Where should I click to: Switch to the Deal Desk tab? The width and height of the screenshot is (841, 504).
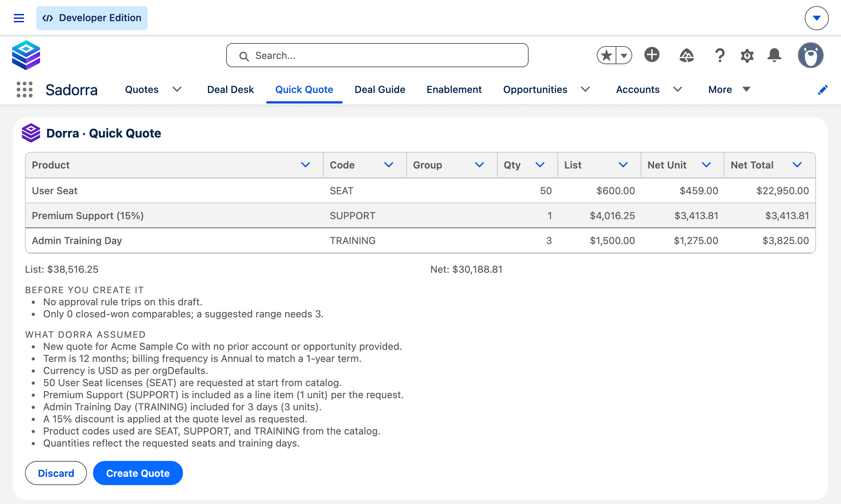tap(230, 90)
